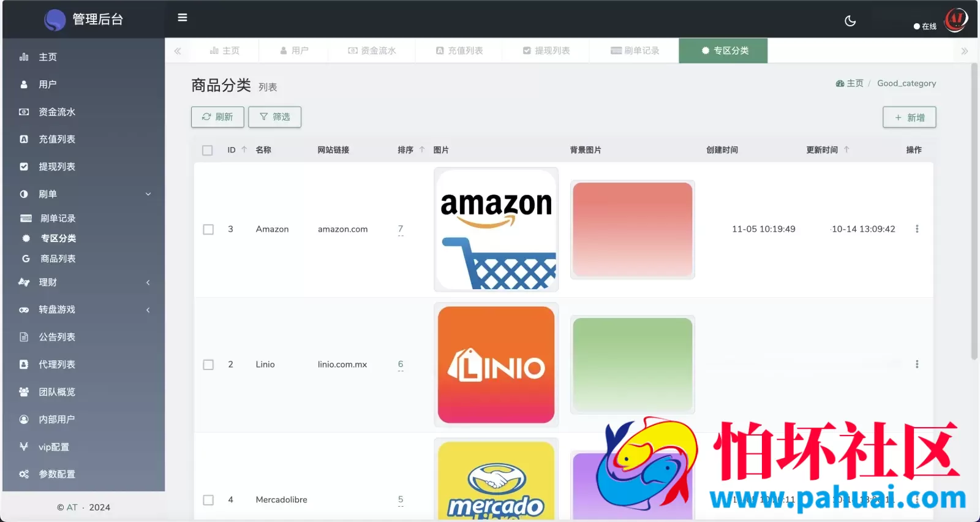Sort by ID column arrow

click(244, 149)
